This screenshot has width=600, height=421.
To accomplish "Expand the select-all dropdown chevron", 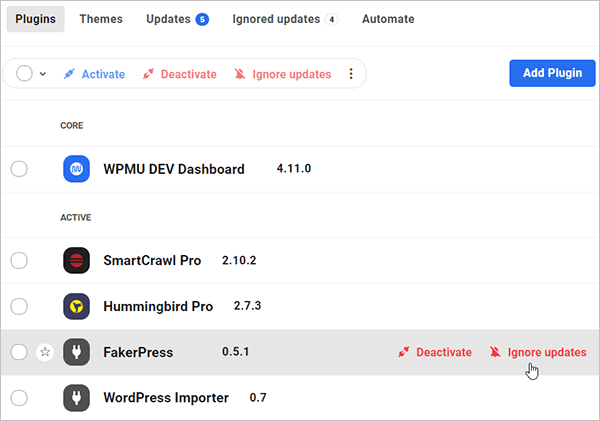I will 43,74.
